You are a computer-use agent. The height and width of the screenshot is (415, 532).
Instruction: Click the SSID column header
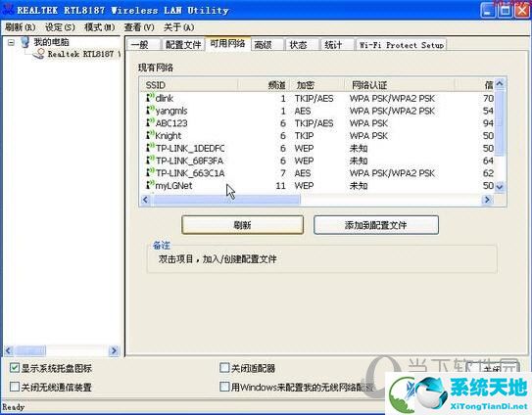coord(189,85)
